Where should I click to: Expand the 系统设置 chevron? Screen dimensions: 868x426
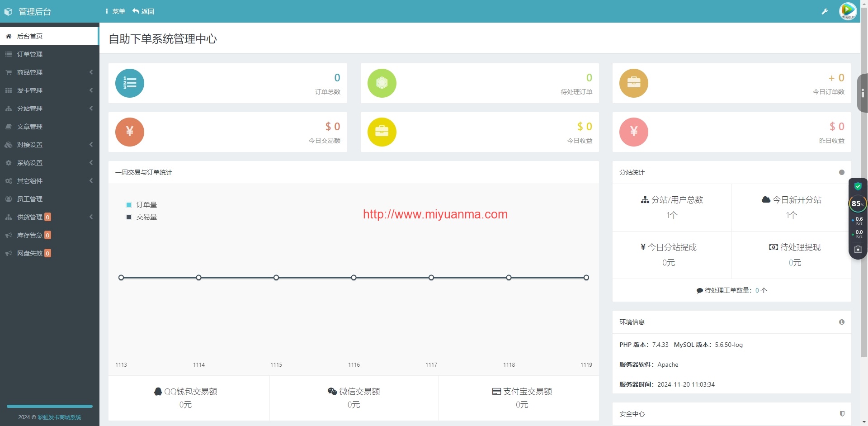[91, 163]
